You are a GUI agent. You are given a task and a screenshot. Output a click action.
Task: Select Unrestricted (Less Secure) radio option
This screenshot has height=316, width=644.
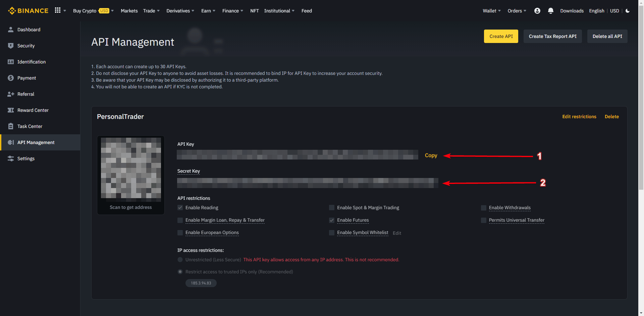180,260
